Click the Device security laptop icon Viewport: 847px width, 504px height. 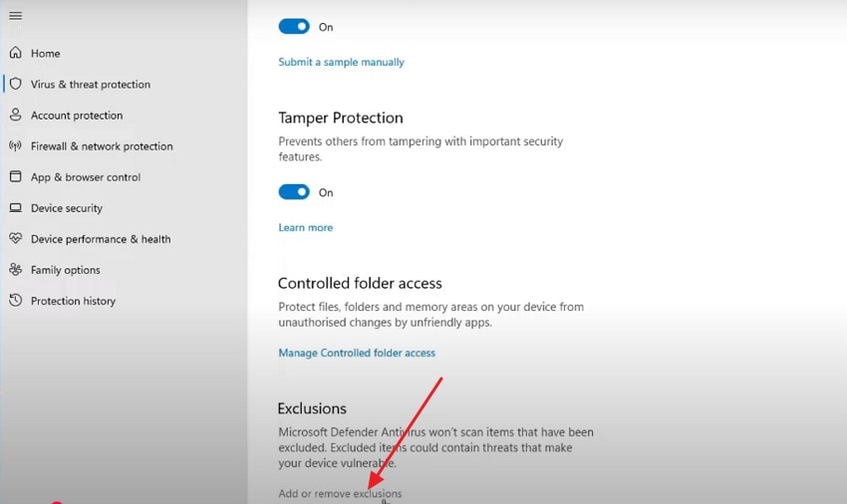coord(15,208)
